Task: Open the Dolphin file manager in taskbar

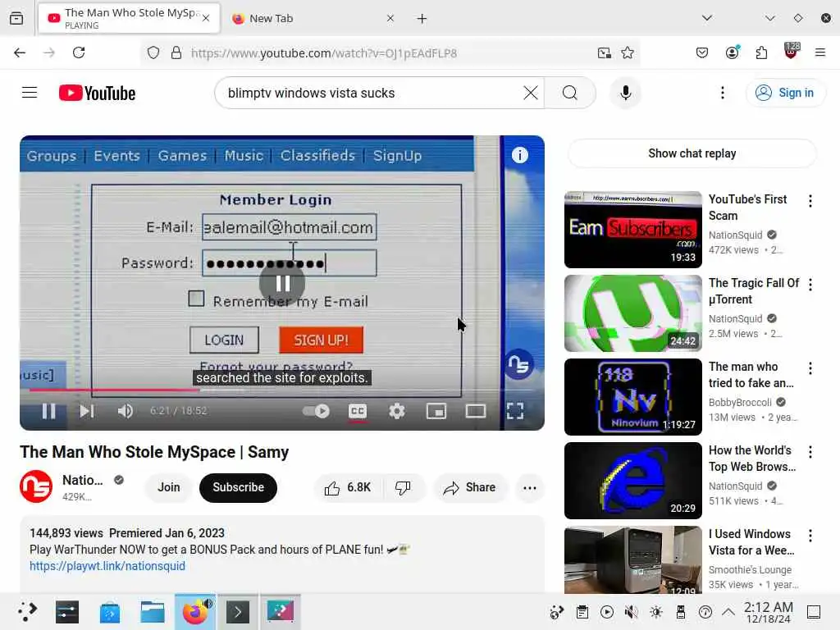Action: [152, 612]
